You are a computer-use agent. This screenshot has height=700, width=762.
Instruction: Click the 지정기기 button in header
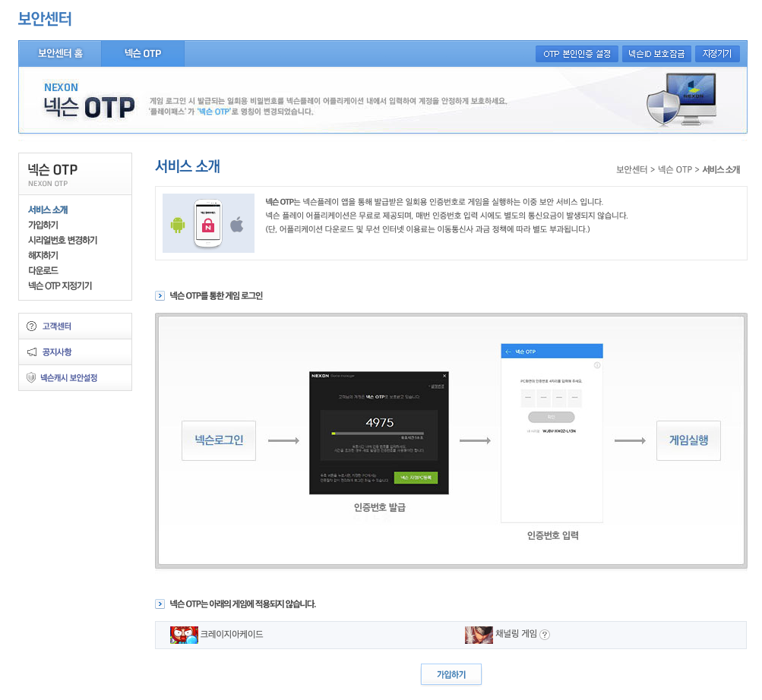[717, 54]
